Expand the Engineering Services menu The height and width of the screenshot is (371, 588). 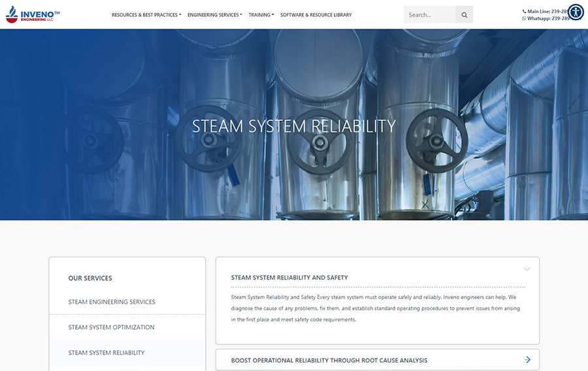click(214, 15)
